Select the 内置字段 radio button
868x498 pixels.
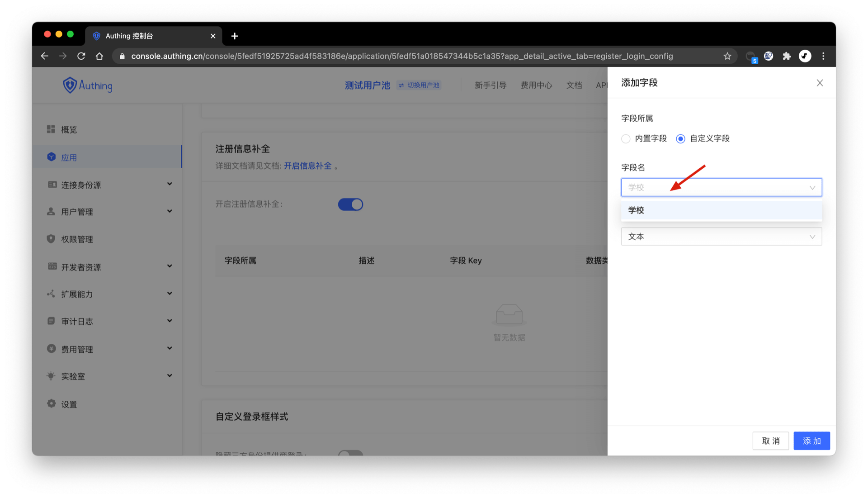tap(626, 139)
